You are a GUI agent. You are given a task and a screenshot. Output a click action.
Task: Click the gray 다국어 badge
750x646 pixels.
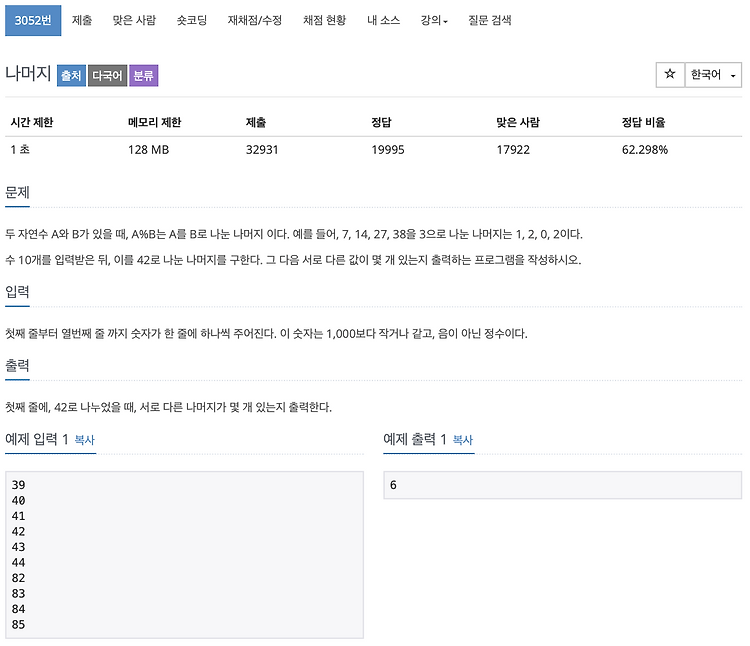[108, 76]
